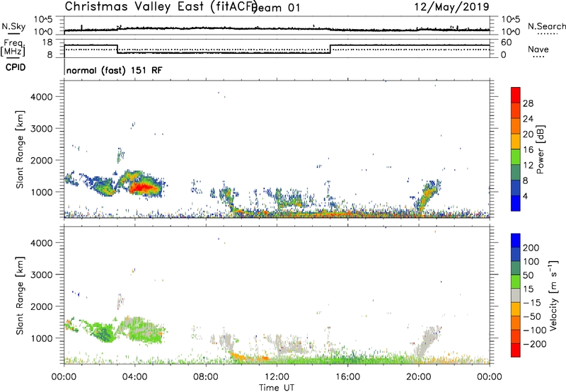This screenshot has height=392, width=566.
Task: Click the 'N.Search' legend label
Action: [546, 26]
